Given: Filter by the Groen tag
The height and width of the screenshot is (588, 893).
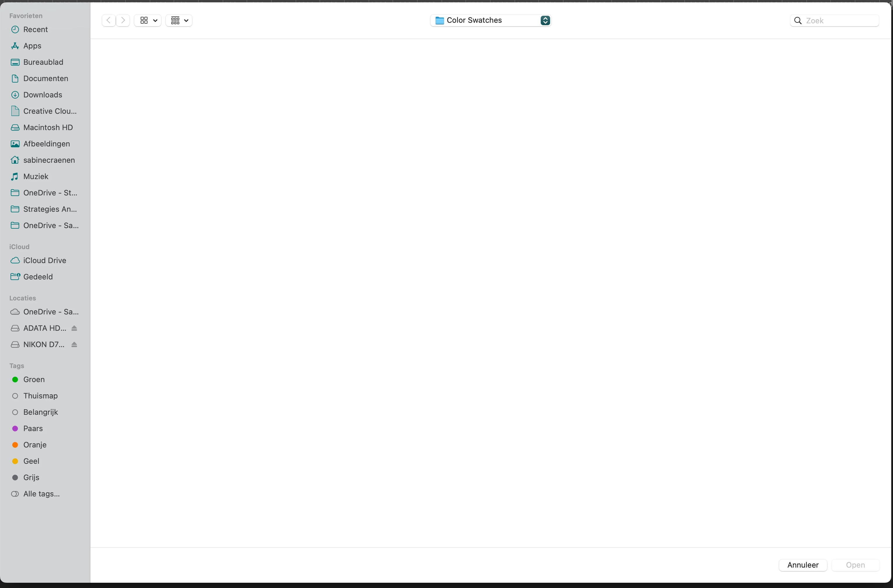Looking at the screenshot, I should (x=34, y=379).
